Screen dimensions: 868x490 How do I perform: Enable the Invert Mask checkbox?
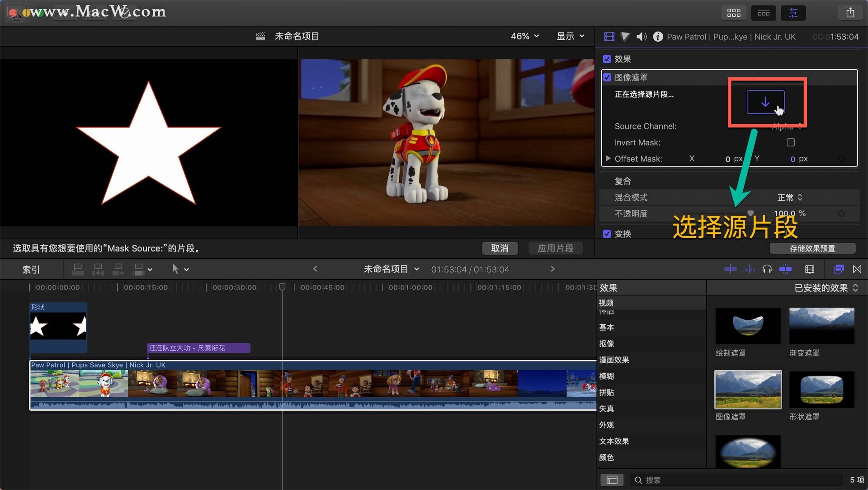[790, 143]
